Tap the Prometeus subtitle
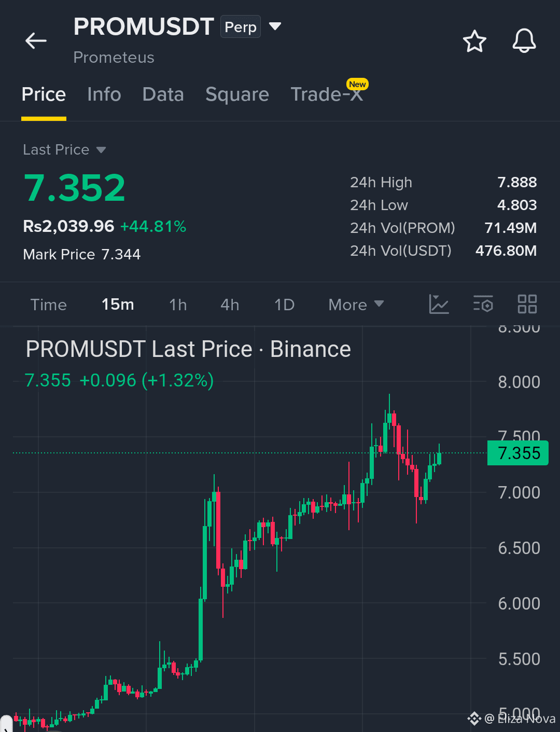 [x=114, y=57]
